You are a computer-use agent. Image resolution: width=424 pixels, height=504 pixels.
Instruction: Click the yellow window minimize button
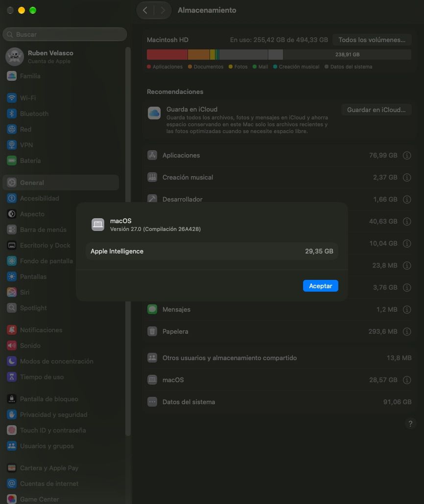pyautogui.click(x=22, y=10)
